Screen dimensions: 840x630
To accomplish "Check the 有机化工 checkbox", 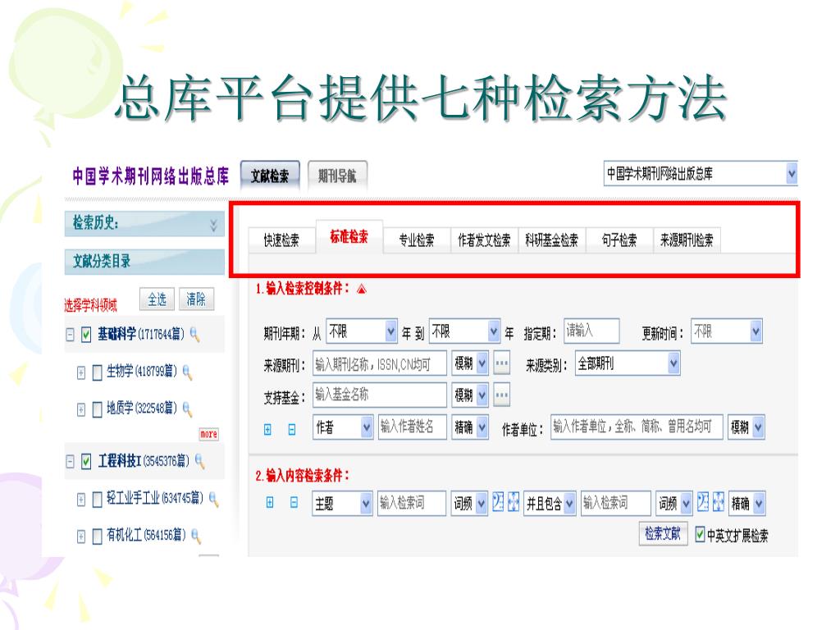I will [97, 536].
